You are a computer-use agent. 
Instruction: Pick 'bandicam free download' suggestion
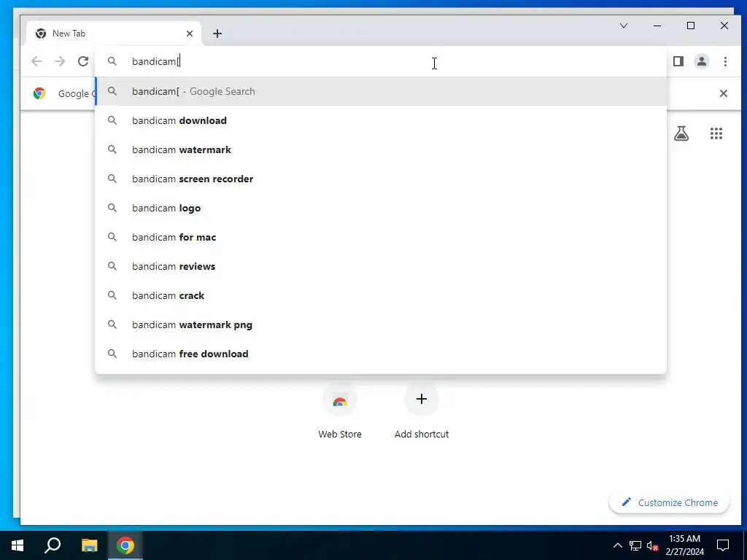pos(381,354)
